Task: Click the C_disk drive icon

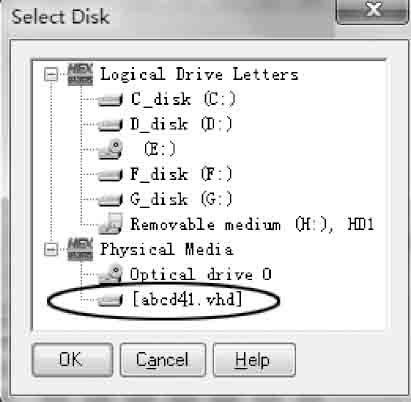Action: pyautogui.click(x=110, y=100)
